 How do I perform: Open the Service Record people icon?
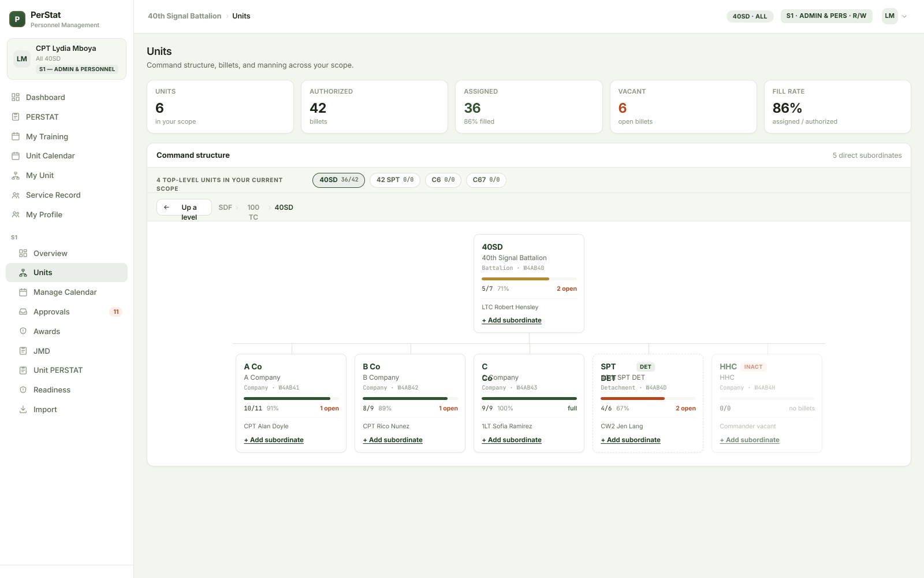[x=16, y=195]
